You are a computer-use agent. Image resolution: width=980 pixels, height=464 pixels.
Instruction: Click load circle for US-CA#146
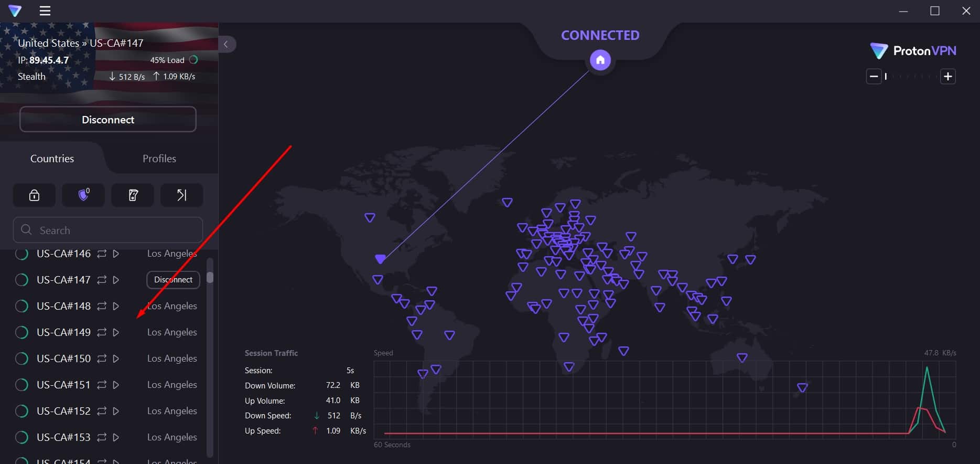pyautogui.click(x=21, y=254)
